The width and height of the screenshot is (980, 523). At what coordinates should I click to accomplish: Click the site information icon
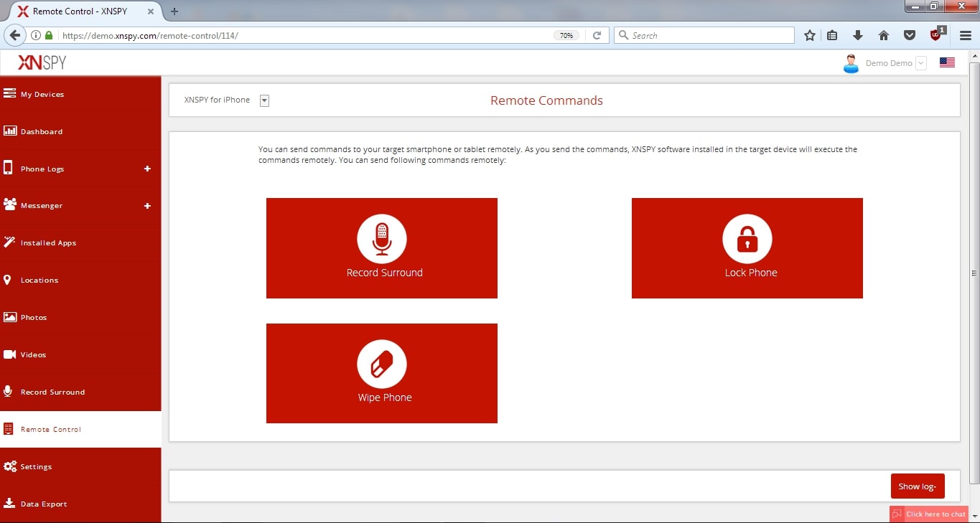click(x=36, y=35)
